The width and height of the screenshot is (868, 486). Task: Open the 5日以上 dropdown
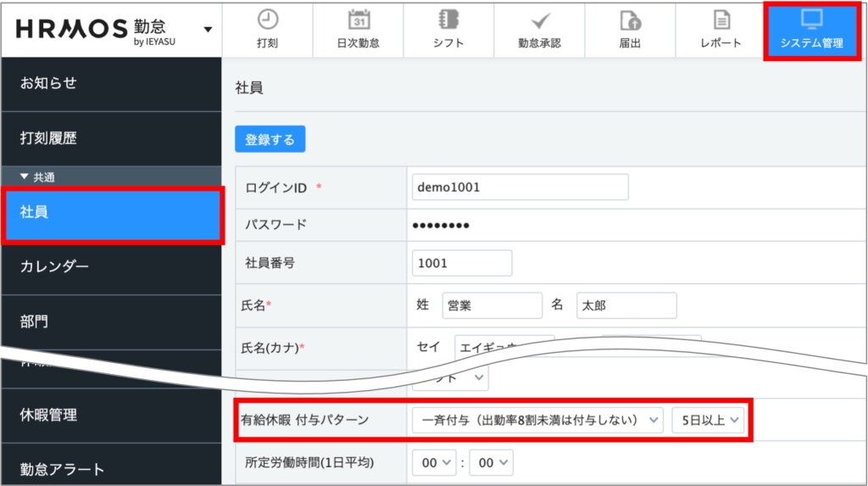[707, 419]
